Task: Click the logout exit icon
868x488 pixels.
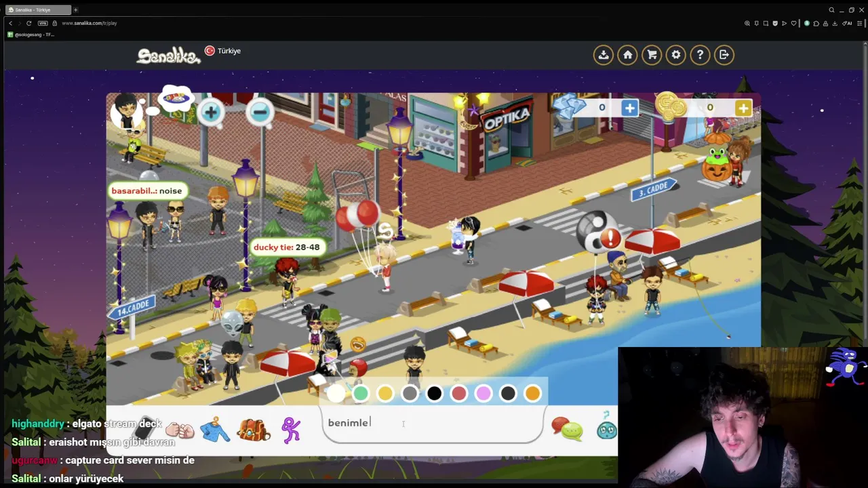Action: coord(724,55)
